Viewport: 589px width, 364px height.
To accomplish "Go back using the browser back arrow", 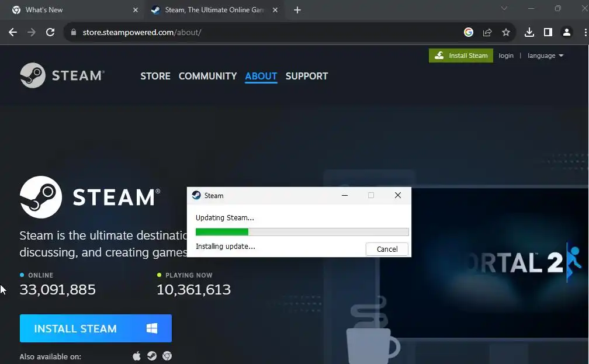I will [13, 32].
